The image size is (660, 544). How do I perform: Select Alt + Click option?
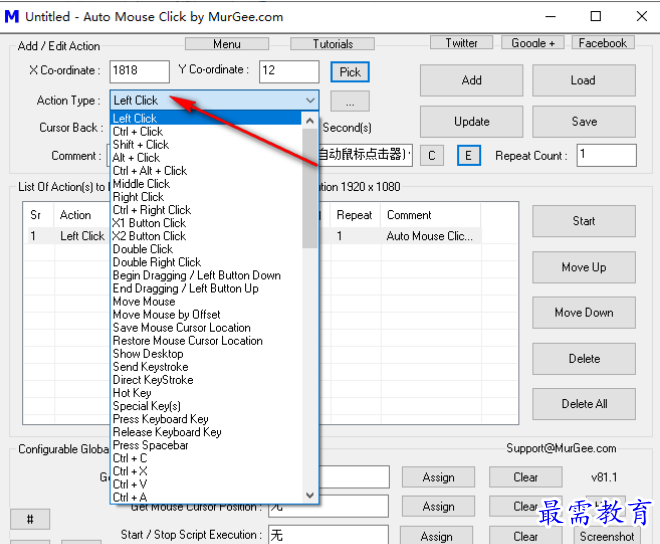(x=206, y=157)
